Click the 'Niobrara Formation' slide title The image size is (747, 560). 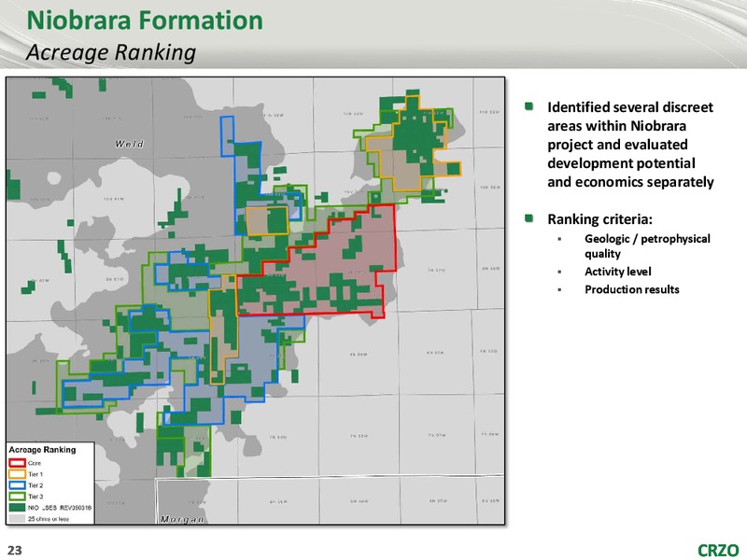[x=145, y=21]
